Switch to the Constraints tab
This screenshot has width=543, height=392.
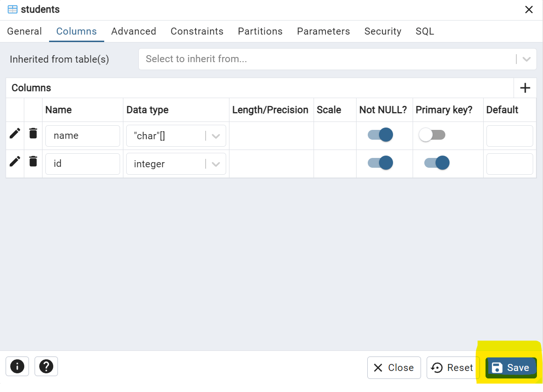(x=197, y=31)
